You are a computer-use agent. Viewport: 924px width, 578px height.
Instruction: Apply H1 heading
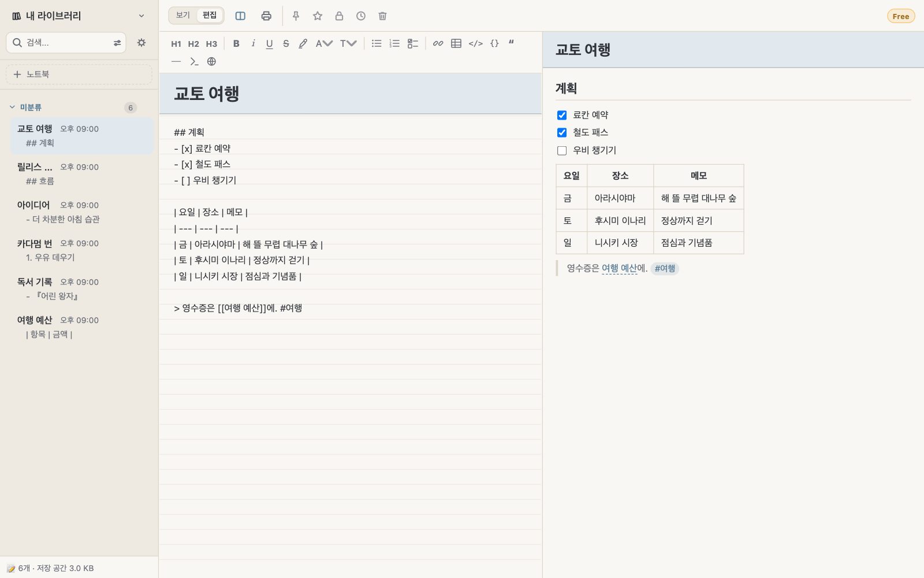click(176, 43)
